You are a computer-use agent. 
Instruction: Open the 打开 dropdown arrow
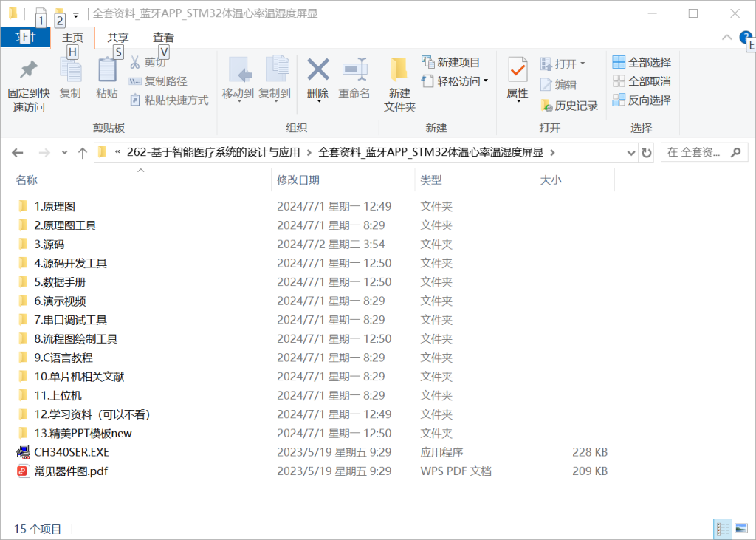point(584,64)
